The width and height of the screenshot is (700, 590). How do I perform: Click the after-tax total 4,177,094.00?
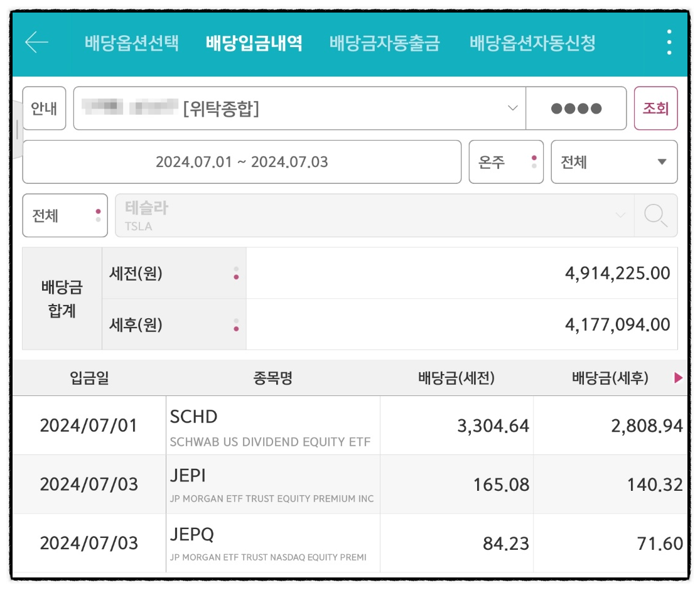pos(617,324)
